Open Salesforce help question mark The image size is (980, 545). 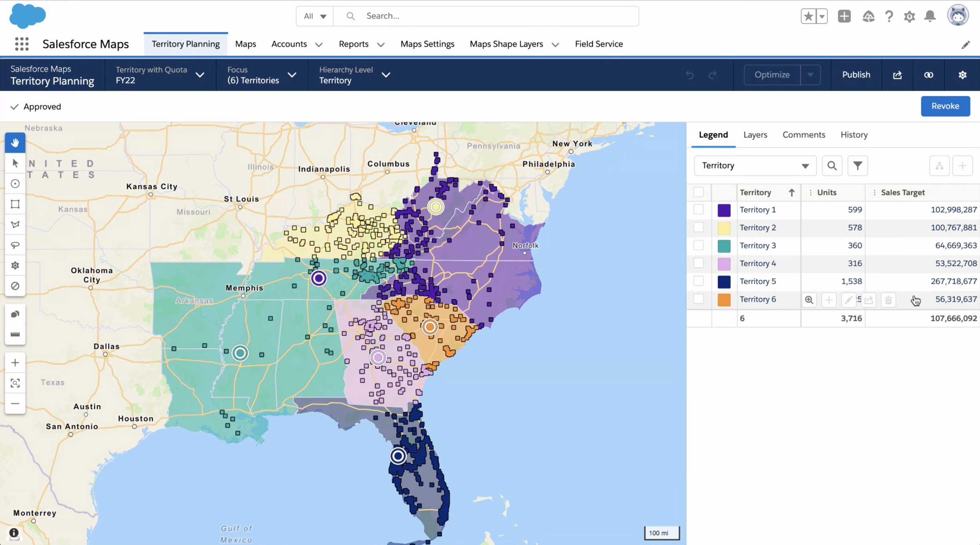click(x=889, y=16)
